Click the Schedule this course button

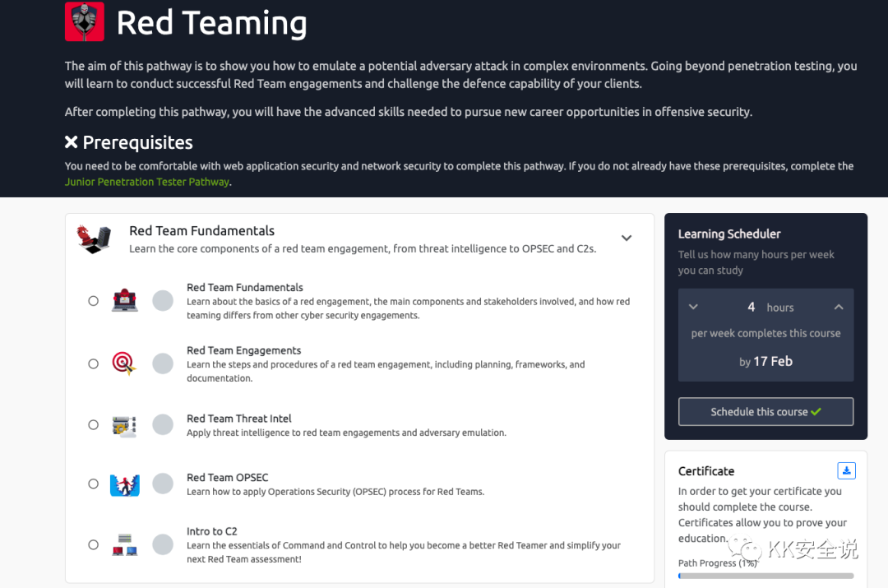[x=765, y=412]
